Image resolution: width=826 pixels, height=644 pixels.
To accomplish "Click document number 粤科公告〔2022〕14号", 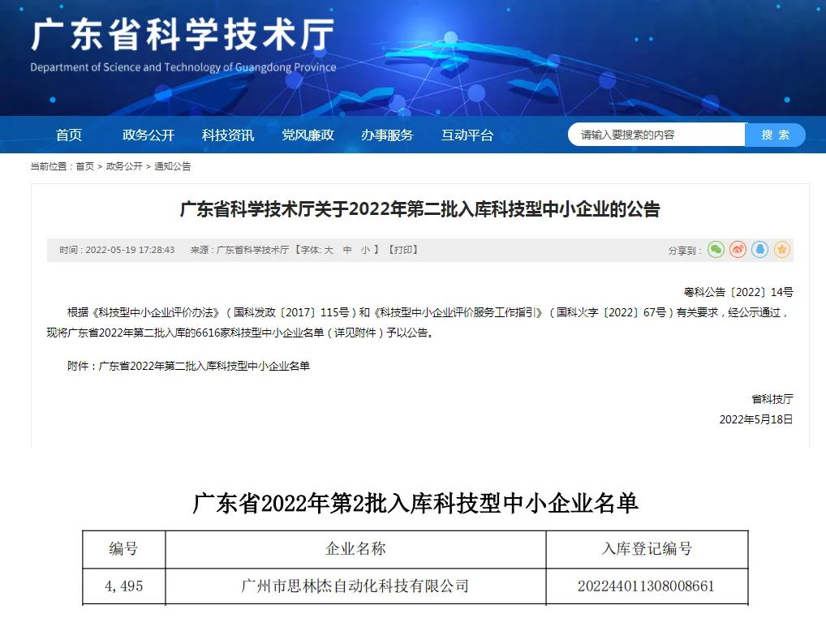I will click(738, 292).
